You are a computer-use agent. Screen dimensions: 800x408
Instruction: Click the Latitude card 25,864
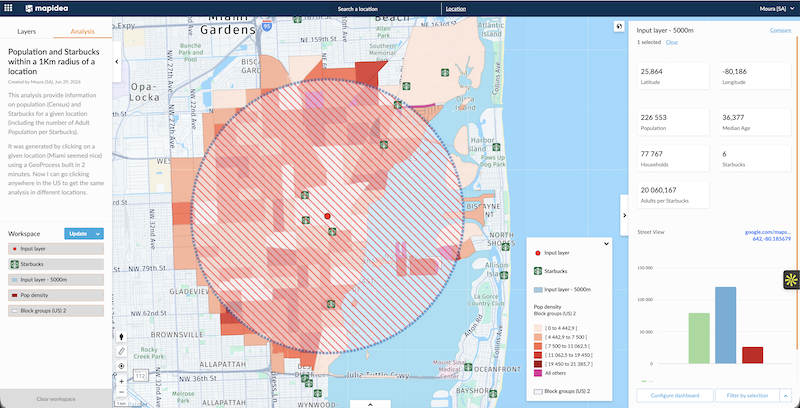tap(673, 76)
